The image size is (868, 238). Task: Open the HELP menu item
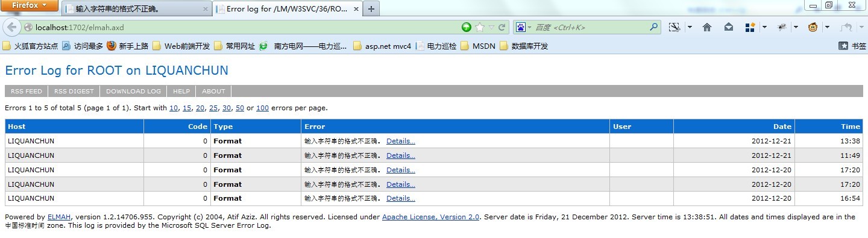(x=181, y=92)
